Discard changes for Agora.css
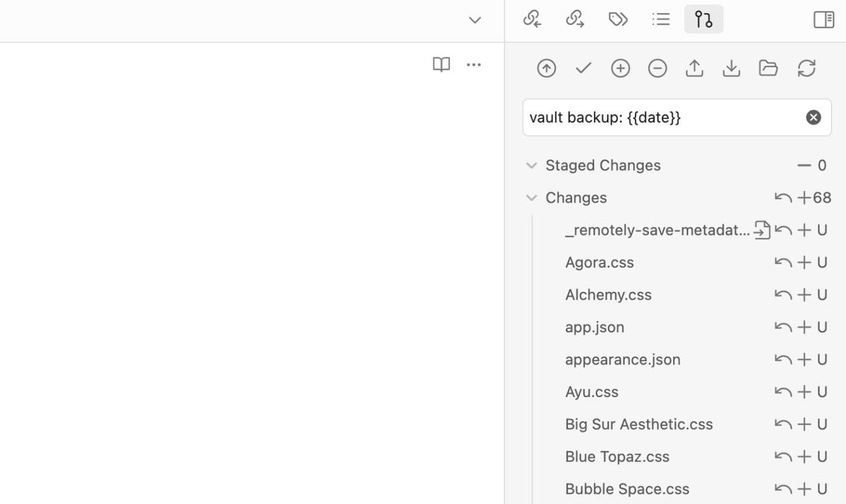The image size is (846, 504). point(783,262)
